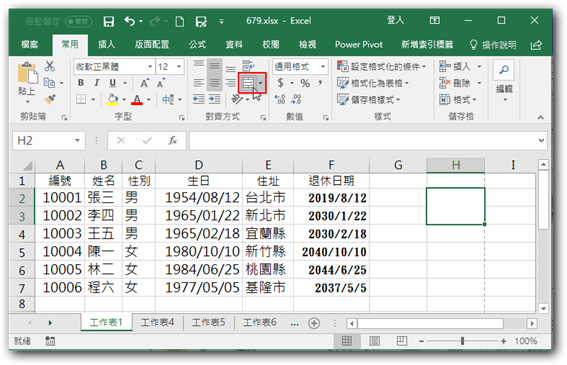Click 登入 sign-in button
This screenshot has height=365, width=567.
pyautogui.click(x=395, y=20)
